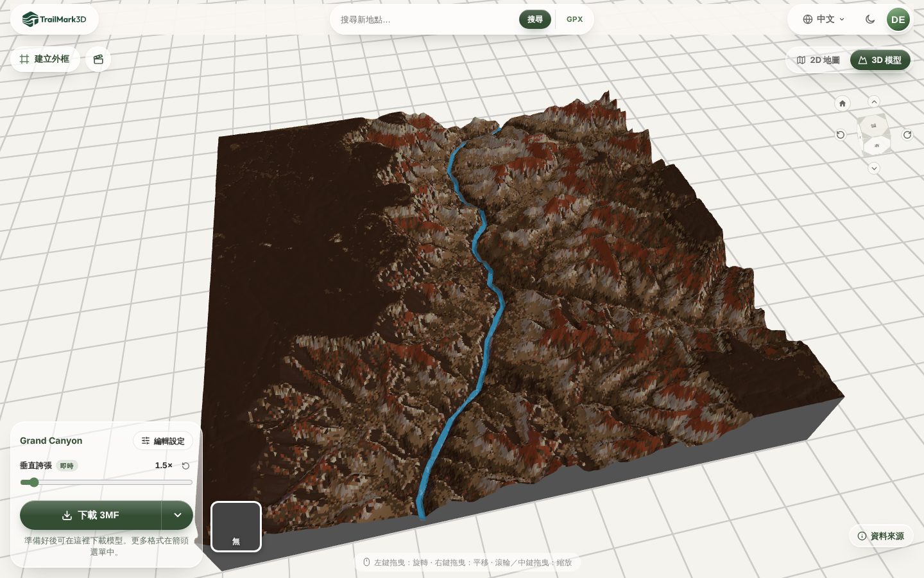This screenshot has height=578, width=924.
Task: Switch to the 3D 模型 tab
Action: coord(880,60)
